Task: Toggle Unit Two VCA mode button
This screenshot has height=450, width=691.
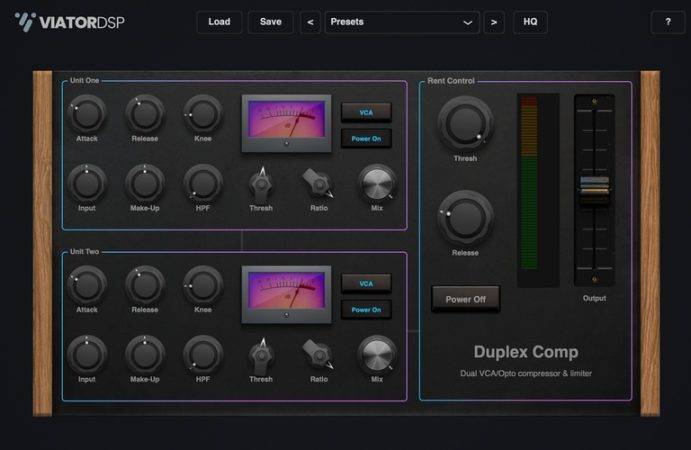Action: click(x=366, y=283)
